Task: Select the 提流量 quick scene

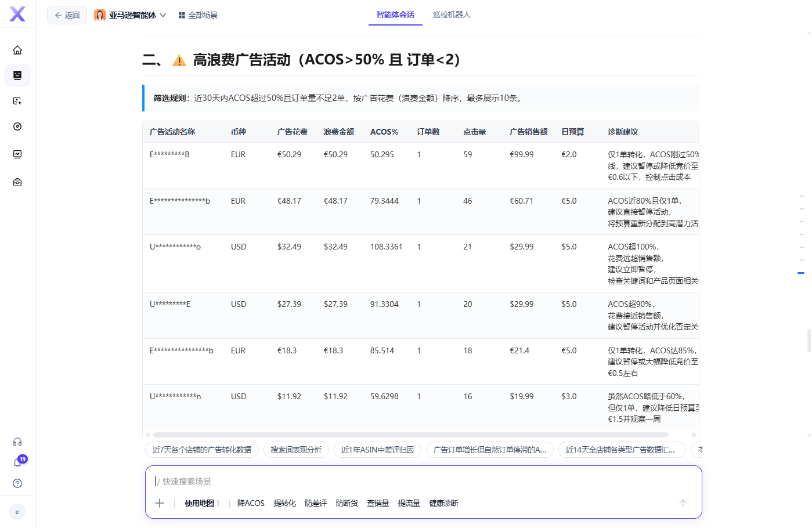Action: click(409, 503)
